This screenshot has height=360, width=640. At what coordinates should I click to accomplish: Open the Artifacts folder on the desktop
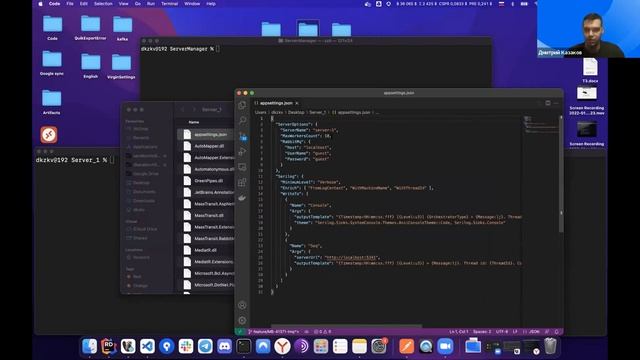(51, 102)
